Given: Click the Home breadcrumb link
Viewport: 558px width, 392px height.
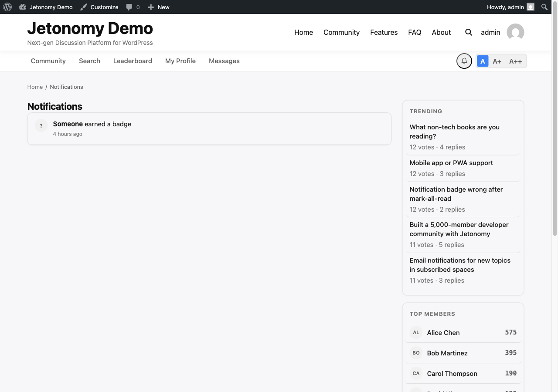Looking at the screenshot, I should [x=35, y=87].
